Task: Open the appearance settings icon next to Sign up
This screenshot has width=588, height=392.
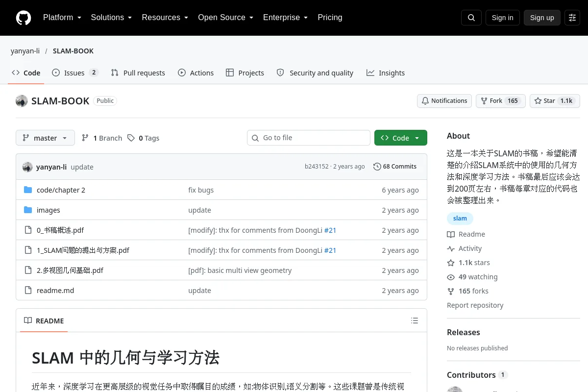Action: coord(572,18)
